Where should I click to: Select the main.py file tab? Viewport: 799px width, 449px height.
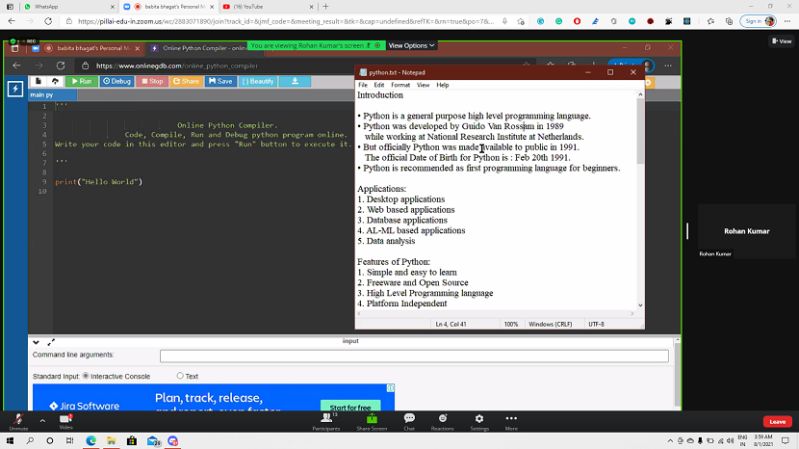click(x=52, y=95)
